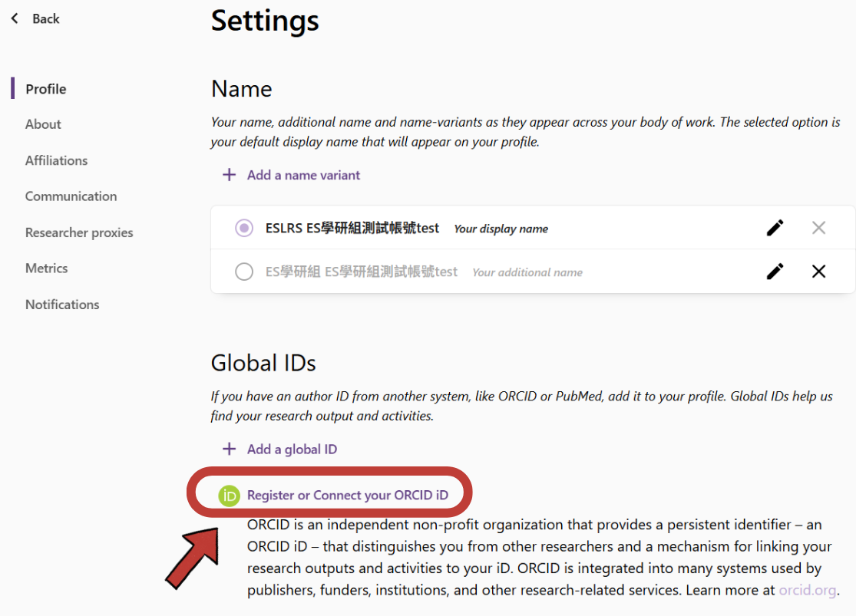Click Add a global ID link

(292, 449)
